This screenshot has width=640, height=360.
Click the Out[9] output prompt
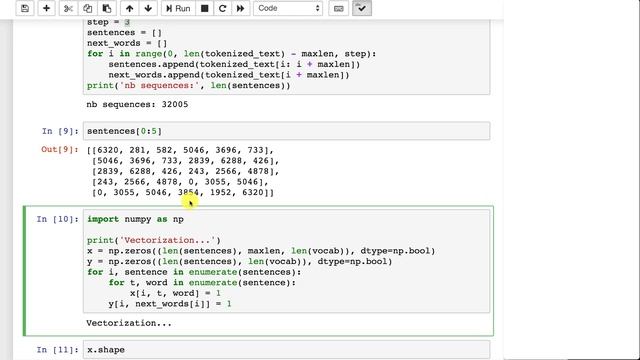[60, 149]
